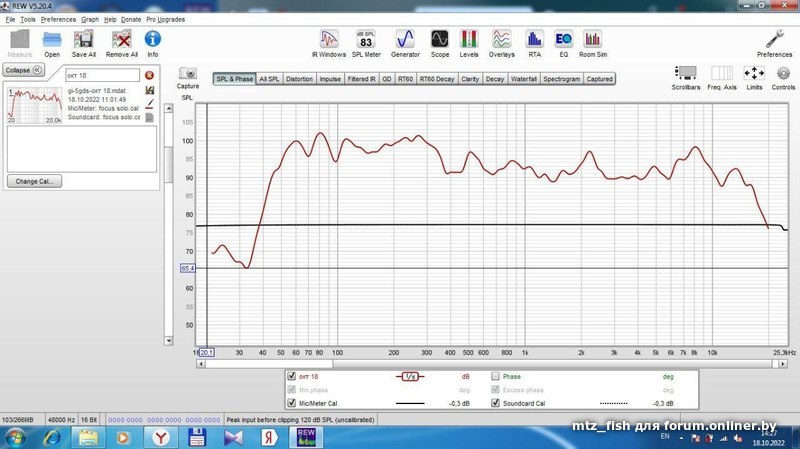Open the Yandex browser from taskbar
Image resolution: width=800 pixels, height=449 pixels.
158,437
